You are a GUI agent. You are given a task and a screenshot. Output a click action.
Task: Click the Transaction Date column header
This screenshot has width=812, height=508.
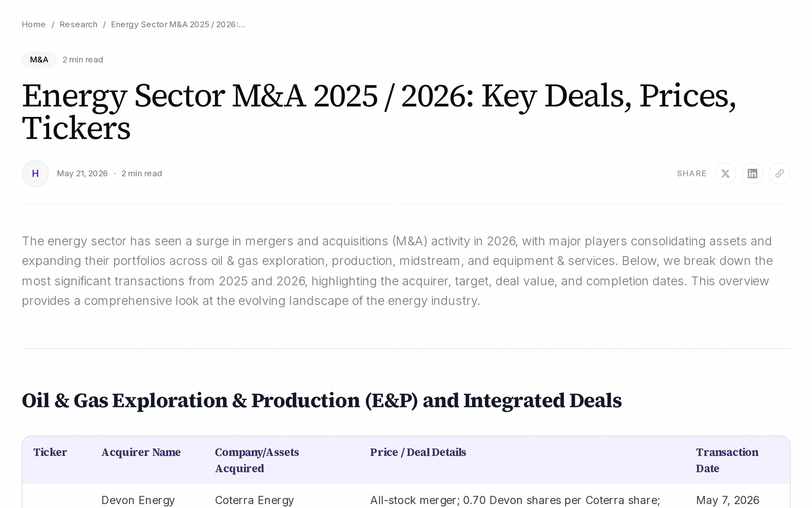[x=727, y=460]
